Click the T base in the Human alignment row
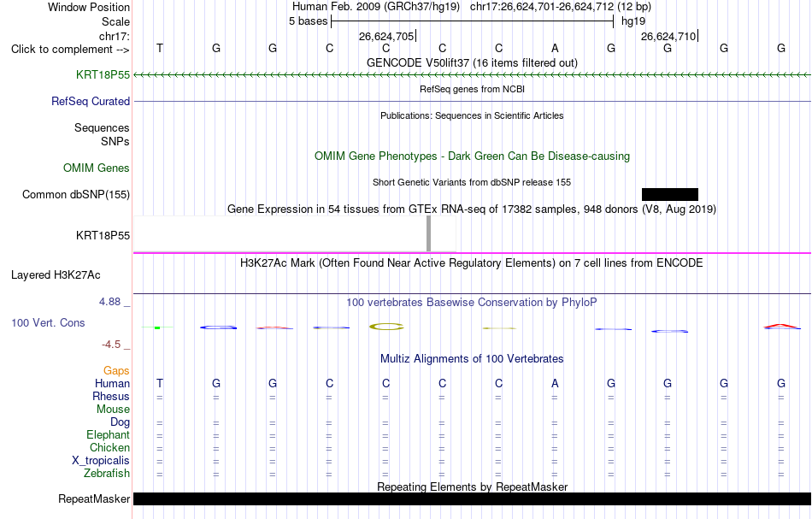 [160, 383]
